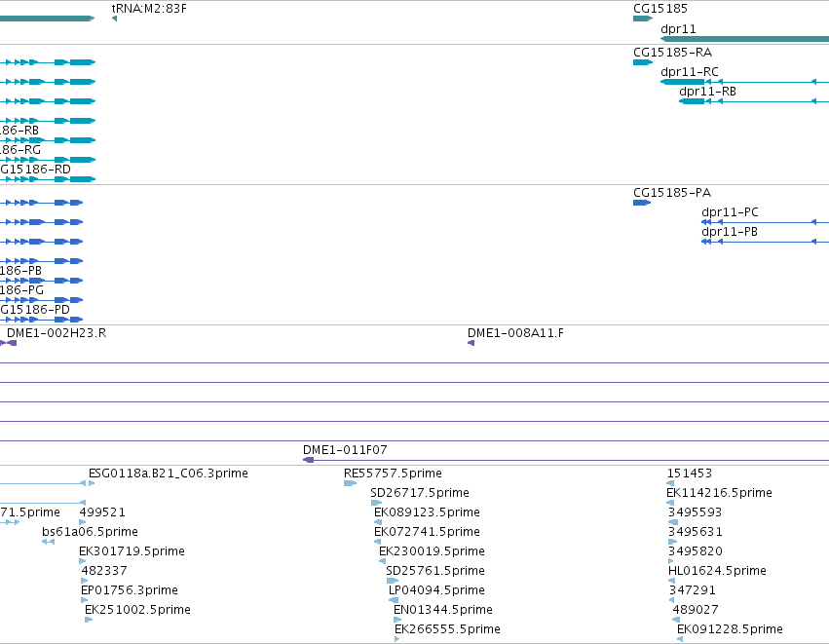
Task: Select the DME1-008A11.F label
Action: click(x=515, y=333)
